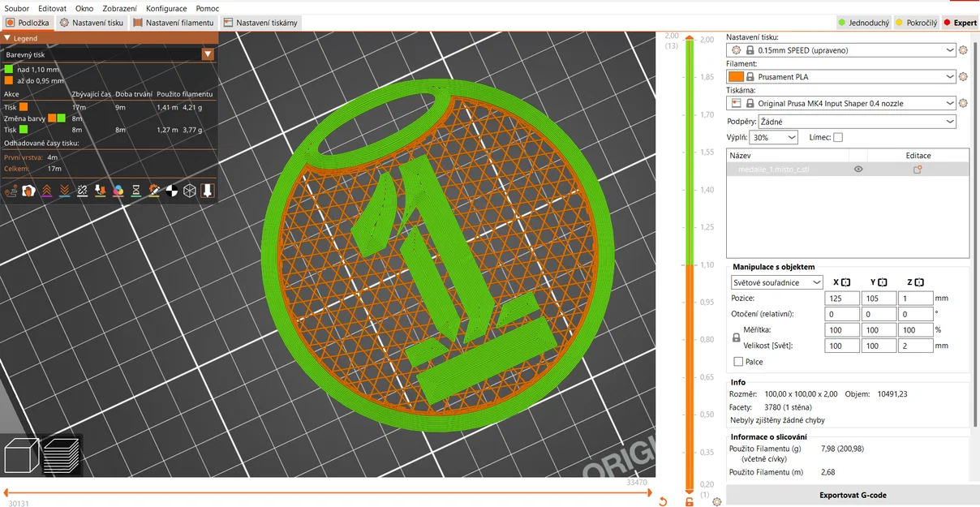Enable the Límec (brim) checkbox

pyautogui.click(x=838, y=138)
